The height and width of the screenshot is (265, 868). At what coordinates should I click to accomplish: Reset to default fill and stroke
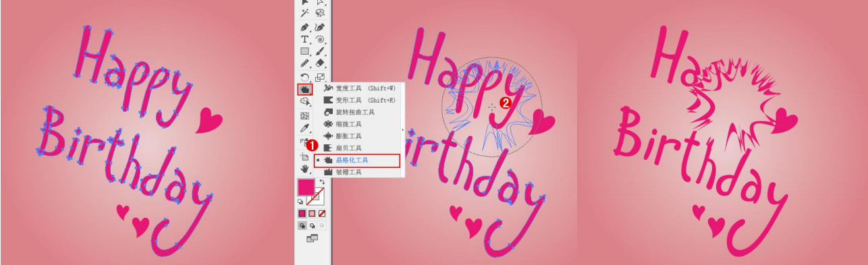point(300,202)
